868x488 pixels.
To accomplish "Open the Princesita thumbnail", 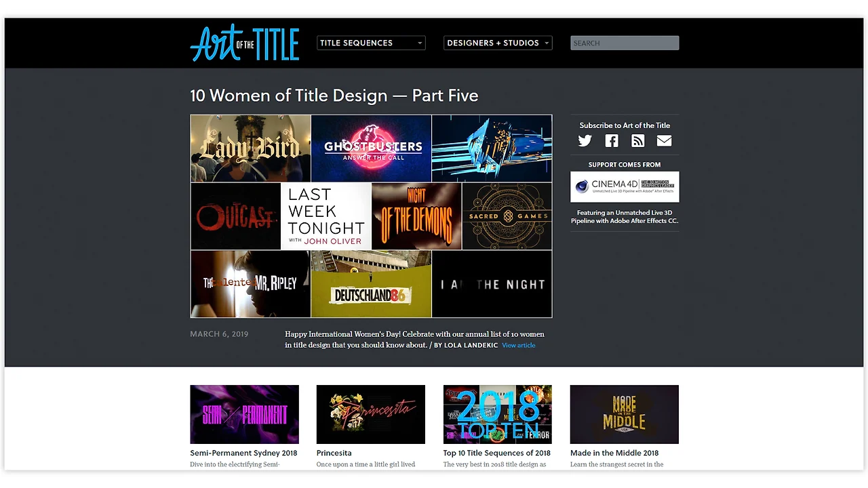I will [x=371, y=414].
